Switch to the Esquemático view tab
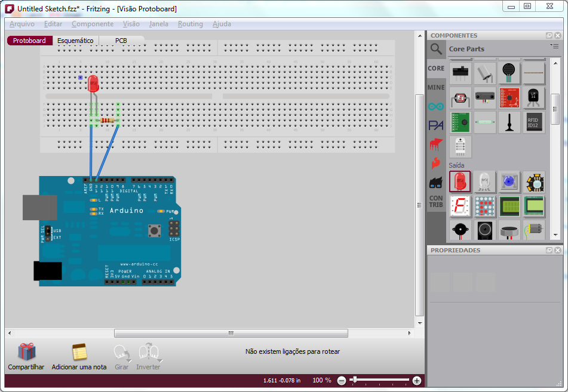 click(75, 41)
